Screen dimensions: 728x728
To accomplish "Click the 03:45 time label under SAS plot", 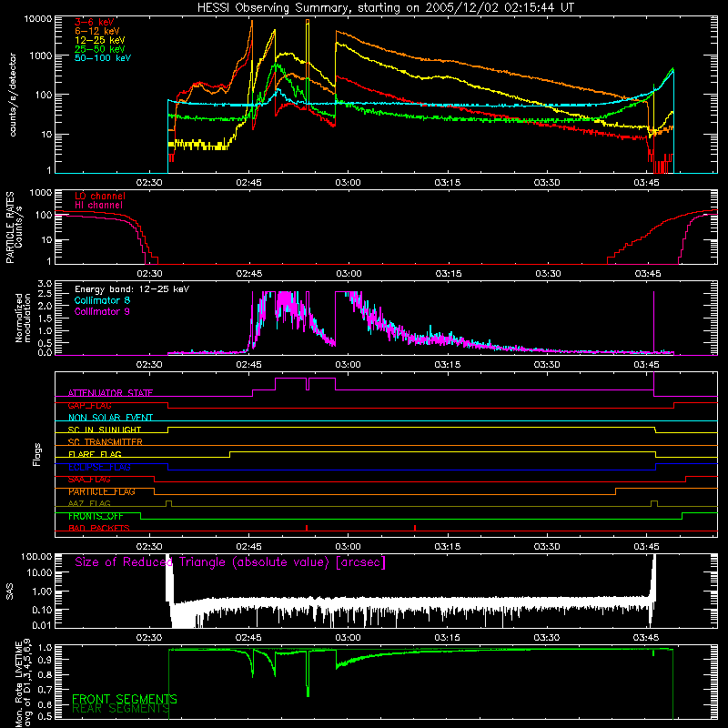I will tap(646, 638).
